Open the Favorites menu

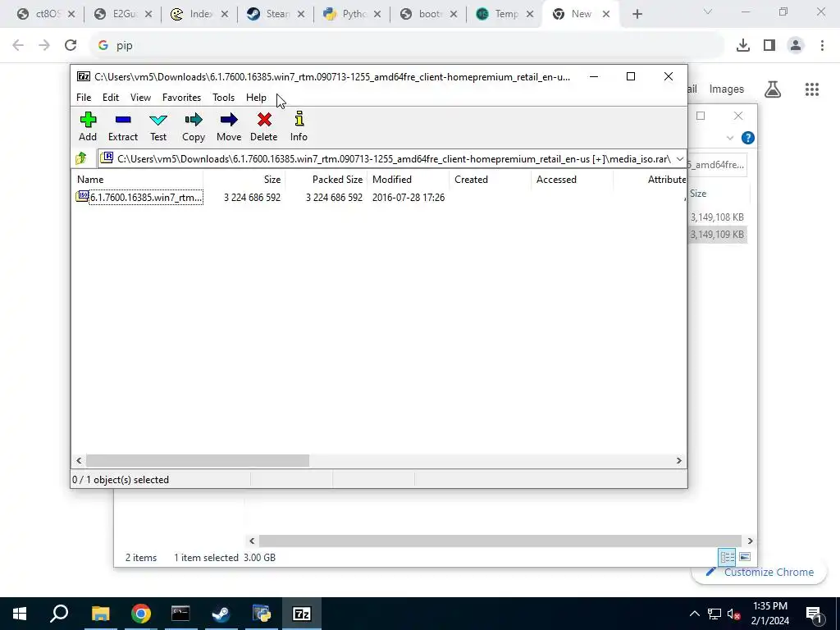pyautogui.click(x=181, y=98)
